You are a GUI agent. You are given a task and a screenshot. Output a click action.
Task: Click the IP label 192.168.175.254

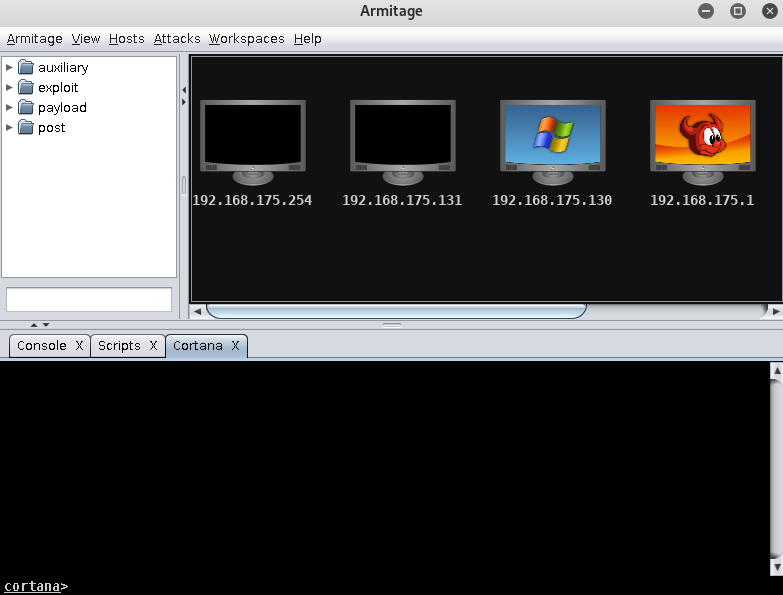[x=252, y=200]
